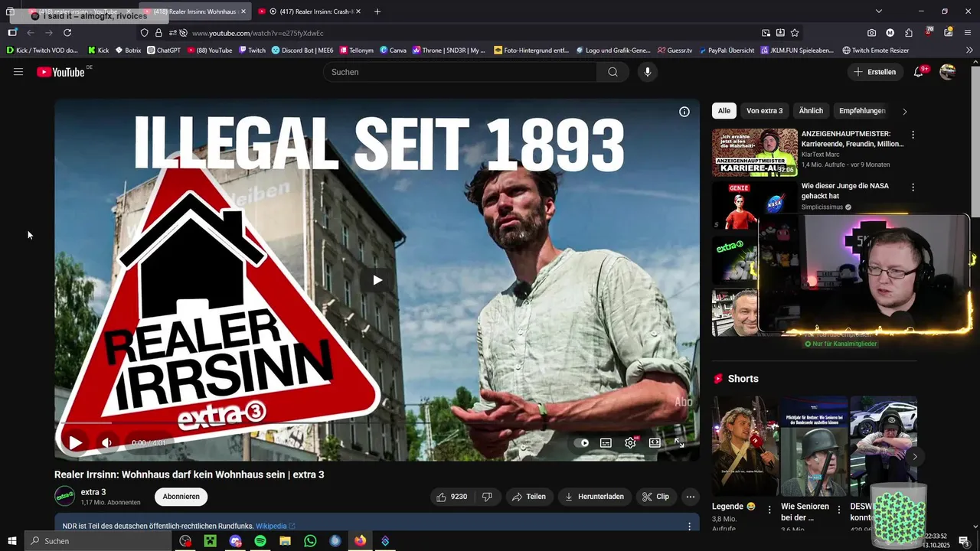Switch player to theater mode
Viewport: 980px width, 551px height.
coord(655,442)
